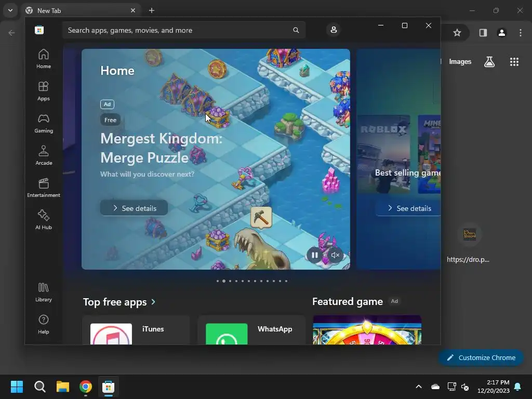The width and height of the screenshot is (532, 399).
Task: Pause the Mergest Kingdom banner video
Action: (314, 255)
